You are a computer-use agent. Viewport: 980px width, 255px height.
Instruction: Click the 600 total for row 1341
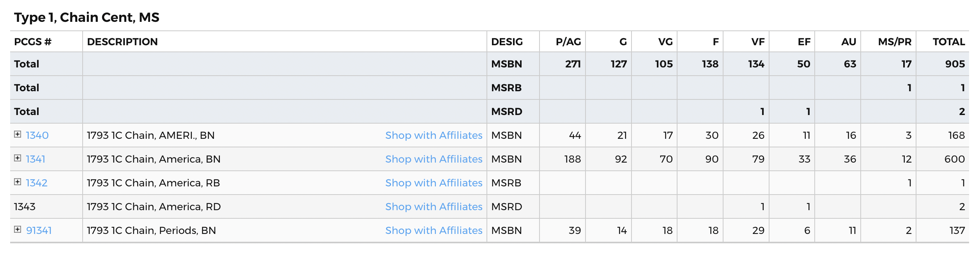(x=954, y=159)
